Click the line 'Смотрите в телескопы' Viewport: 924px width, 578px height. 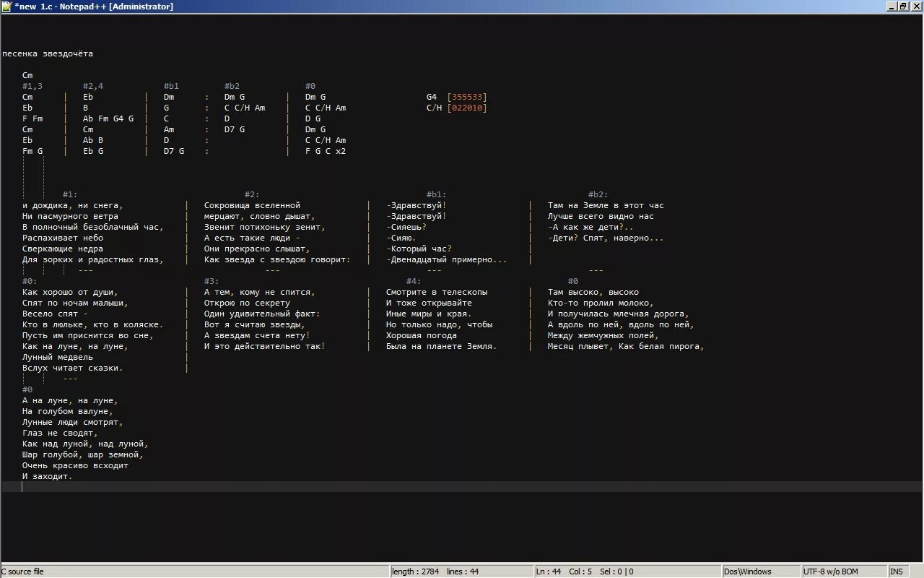437,292
